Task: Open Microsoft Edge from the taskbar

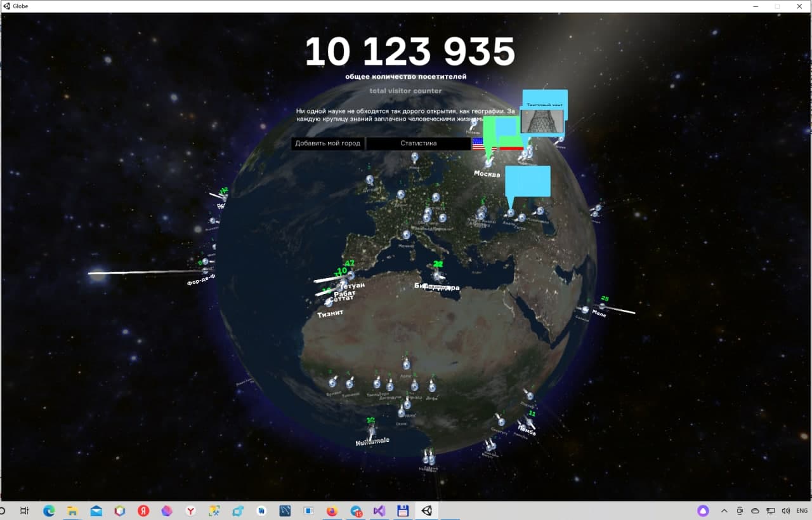Action: (x=49, y=510)
